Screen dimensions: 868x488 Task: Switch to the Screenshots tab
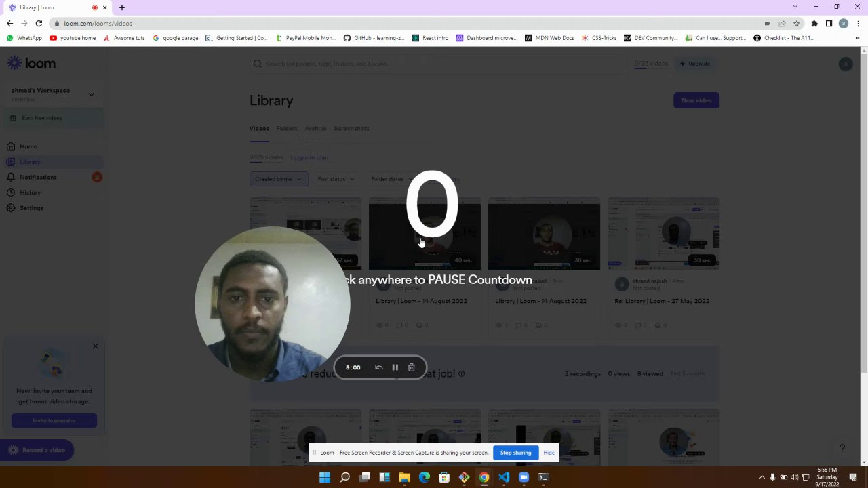(x=351, y=128)
